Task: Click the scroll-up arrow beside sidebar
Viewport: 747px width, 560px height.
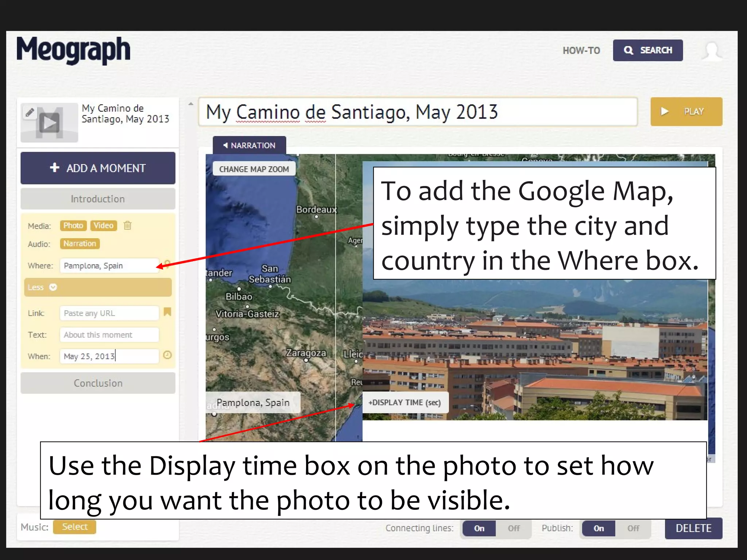Action: 191,104
